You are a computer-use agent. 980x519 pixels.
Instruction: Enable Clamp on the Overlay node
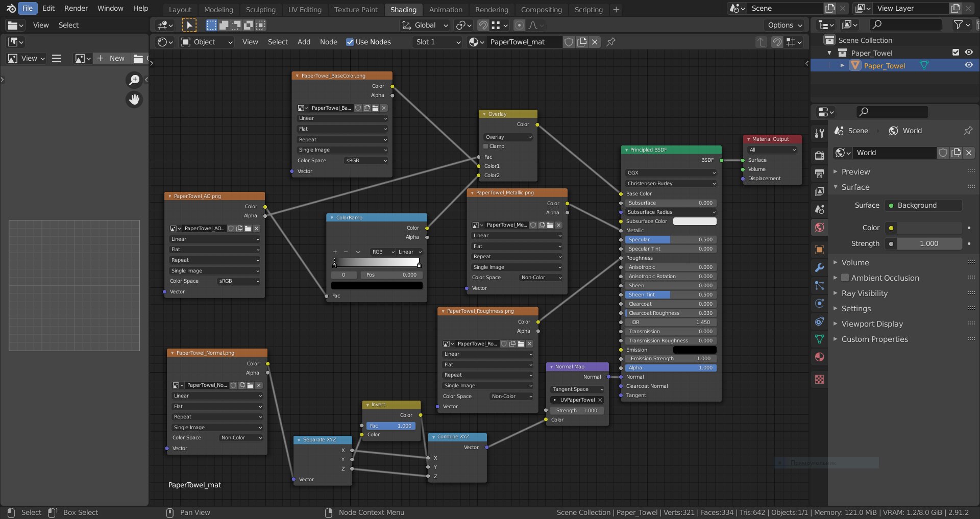(486, 146)
